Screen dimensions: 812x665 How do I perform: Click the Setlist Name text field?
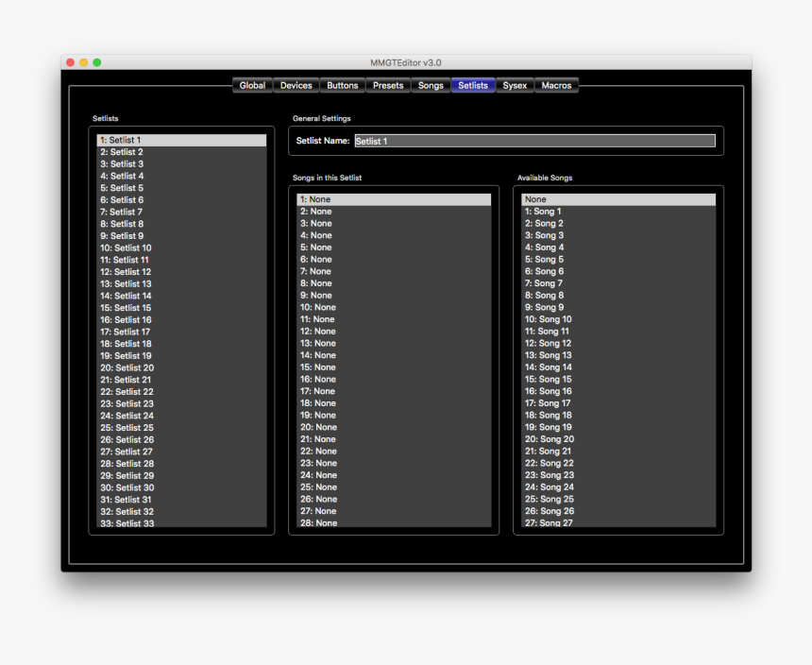533,141
